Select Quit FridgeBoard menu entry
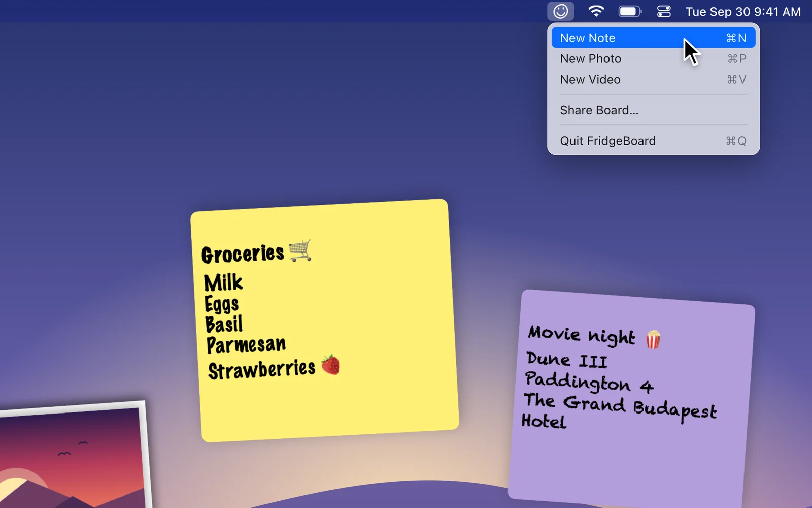 (653, 141)
